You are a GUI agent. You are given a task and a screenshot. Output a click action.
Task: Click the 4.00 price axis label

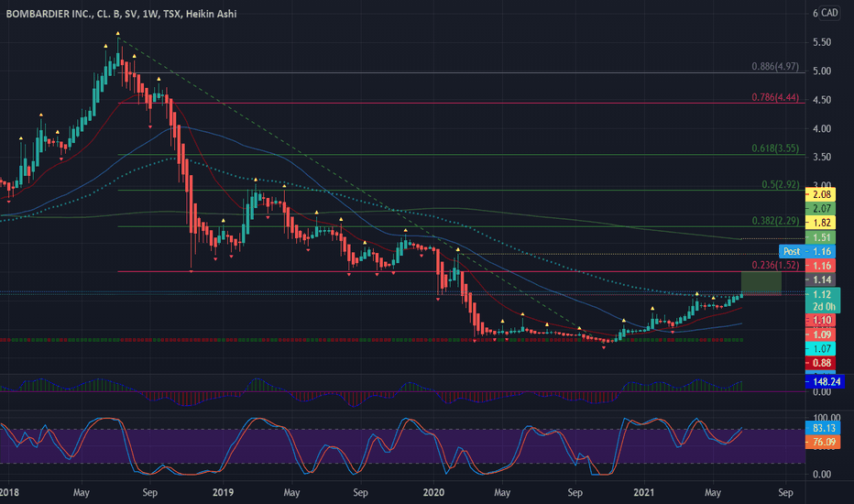(x=822, y=129)
